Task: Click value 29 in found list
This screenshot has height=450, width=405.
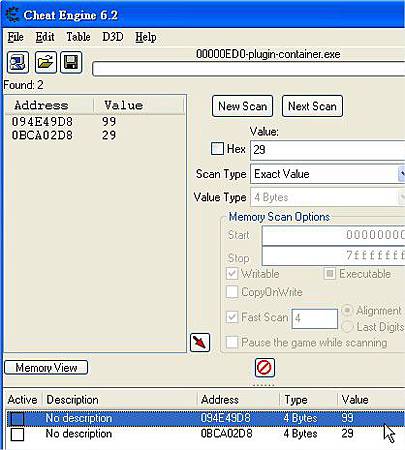Action: coord(109,135)
